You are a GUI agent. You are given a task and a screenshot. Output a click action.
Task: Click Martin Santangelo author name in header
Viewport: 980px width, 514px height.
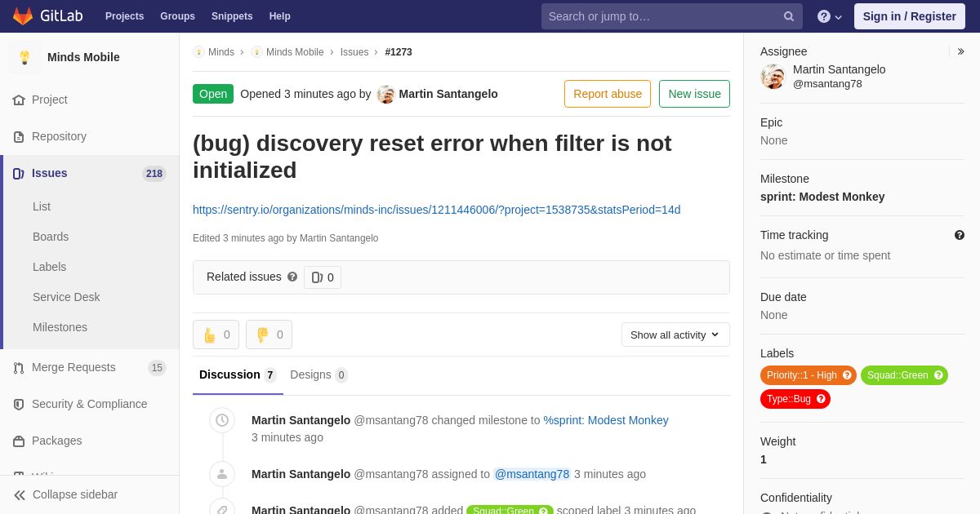click(448, 94)
